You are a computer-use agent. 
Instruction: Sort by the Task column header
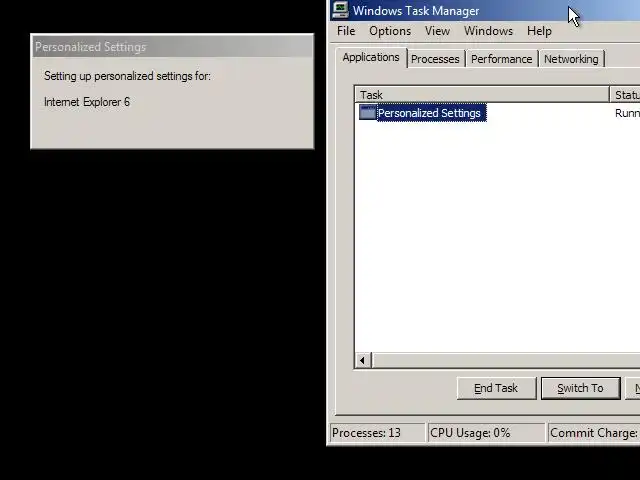coord(482,95)
